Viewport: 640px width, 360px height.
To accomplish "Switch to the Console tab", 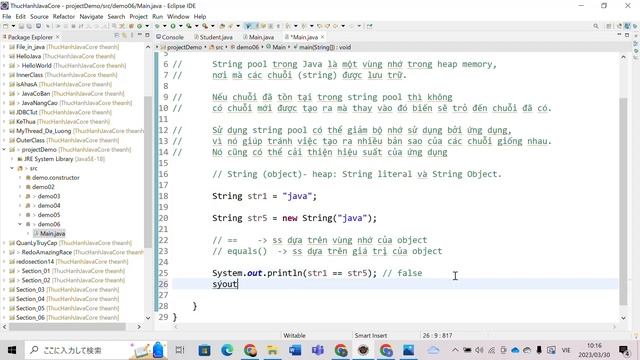I will tap(170, 37).
